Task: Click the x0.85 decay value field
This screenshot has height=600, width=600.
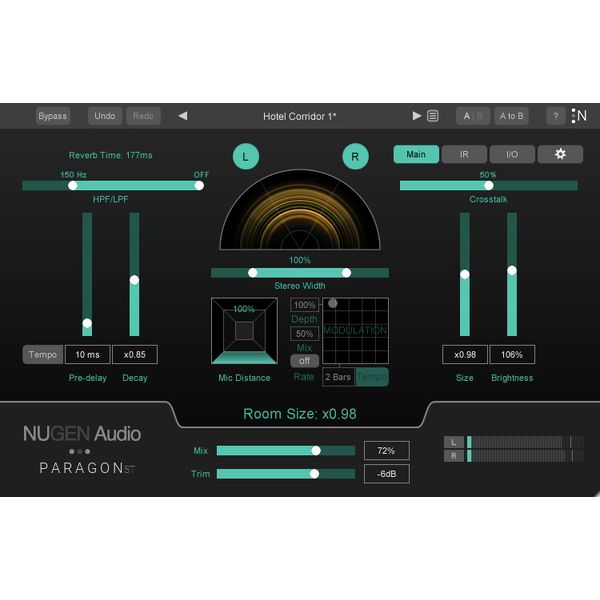Action: point(135,355)
